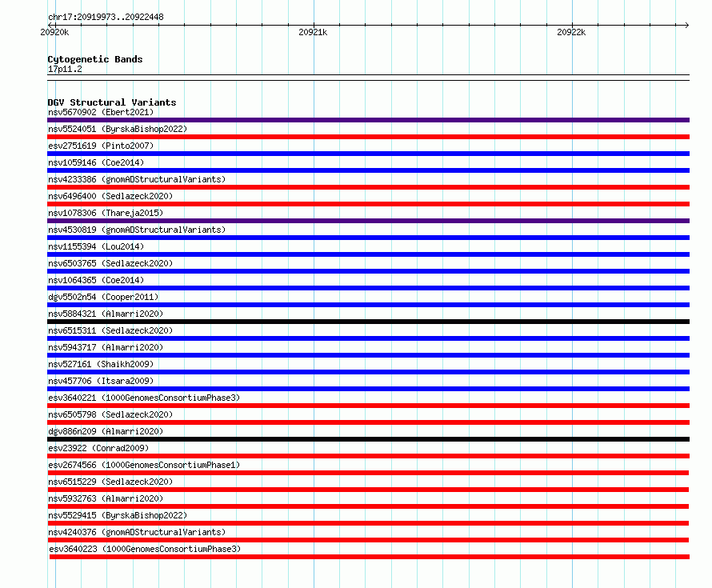Click the DGV Structural Variants track title
Viewport: 712px width, 588px height.
point(112,102)
